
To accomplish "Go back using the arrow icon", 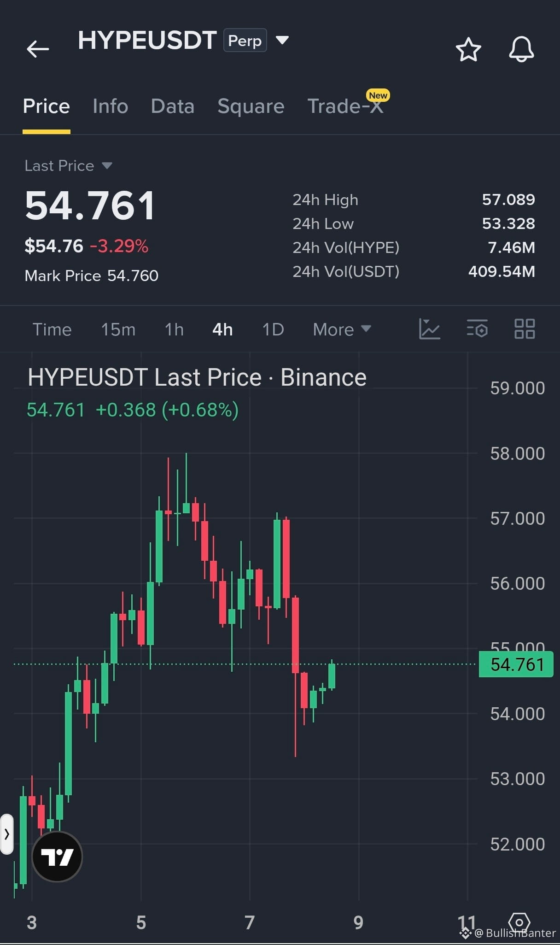I will 38,49.
